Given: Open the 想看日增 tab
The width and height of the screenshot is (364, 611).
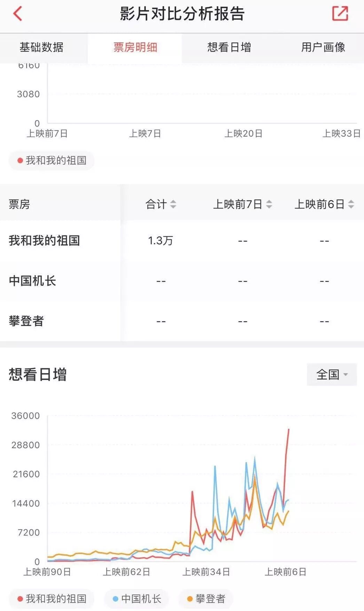Looking at the screenshot, I should pos(229,47).
